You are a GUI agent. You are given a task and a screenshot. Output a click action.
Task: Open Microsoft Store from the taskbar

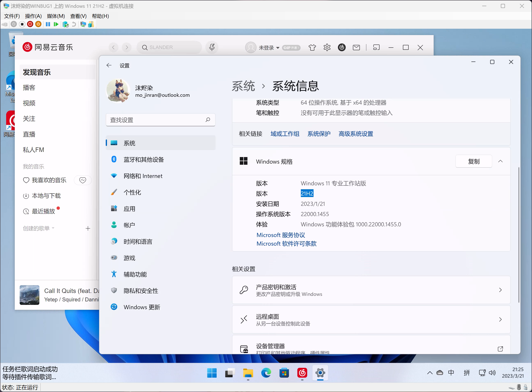(284, 373)
